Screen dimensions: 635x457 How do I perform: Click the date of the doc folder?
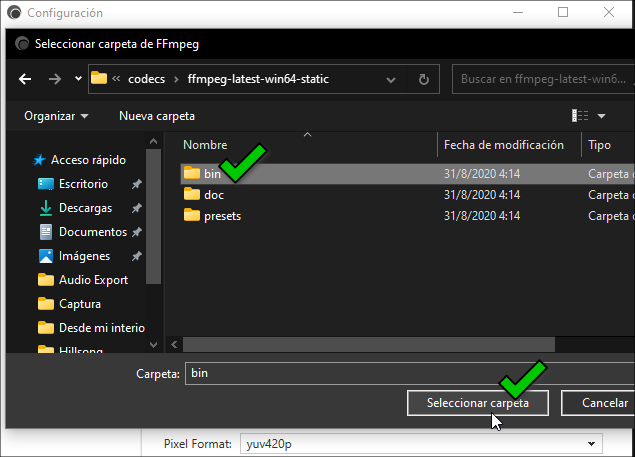[482, 195]
